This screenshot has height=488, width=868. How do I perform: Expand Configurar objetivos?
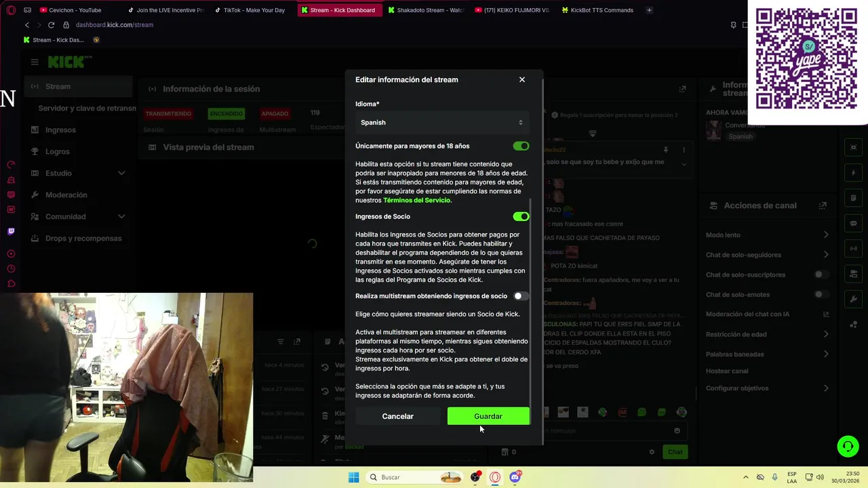coord(767,388)
